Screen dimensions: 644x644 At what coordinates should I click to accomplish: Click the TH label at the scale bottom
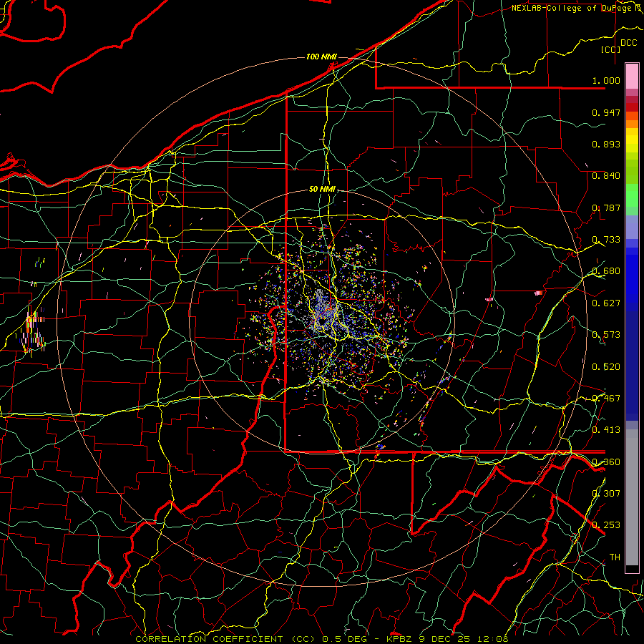(615, 557)
